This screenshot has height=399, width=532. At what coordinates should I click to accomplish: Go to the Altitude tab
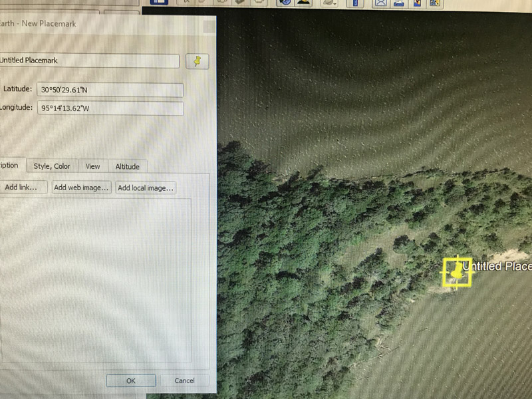tap(127, 166)
